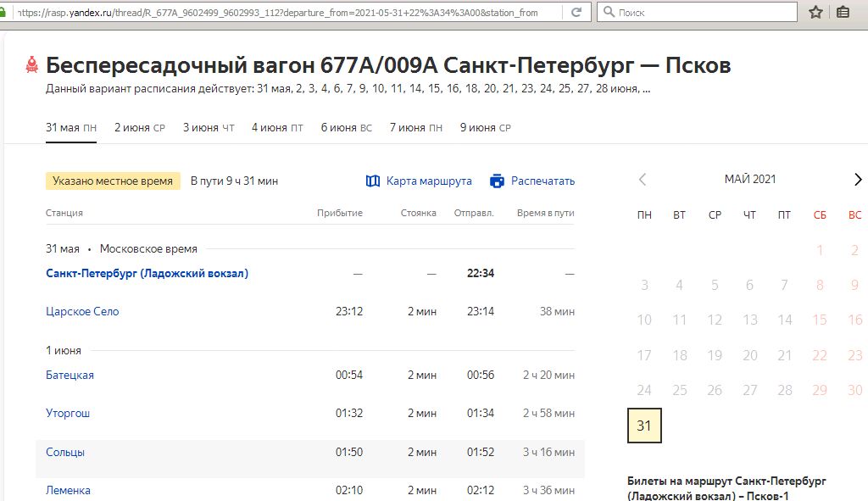The image size is (868, 501).
Task: Bookmark this page with the star icon
Action: (816, 13)
